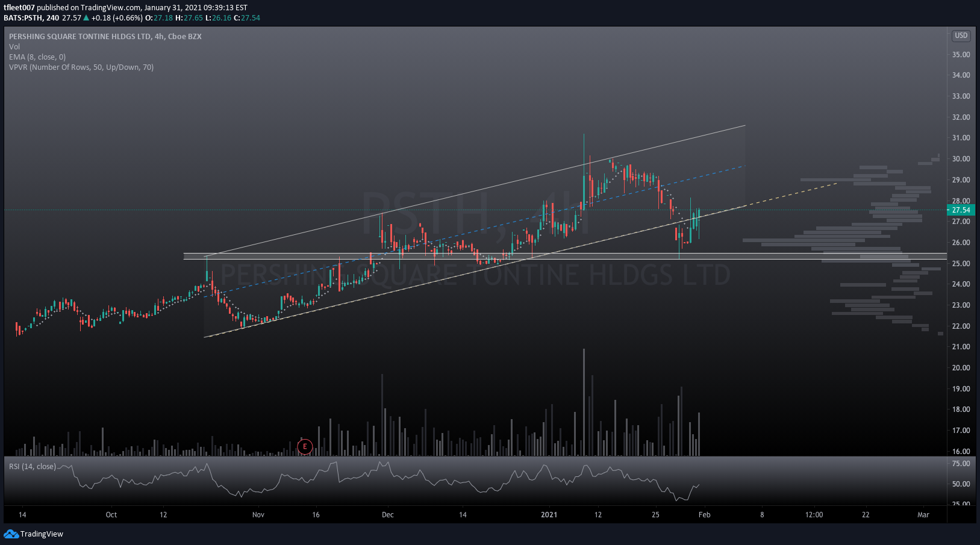980x545 pixels.
Task: Click the current price label 27.54
Action: 961,210
